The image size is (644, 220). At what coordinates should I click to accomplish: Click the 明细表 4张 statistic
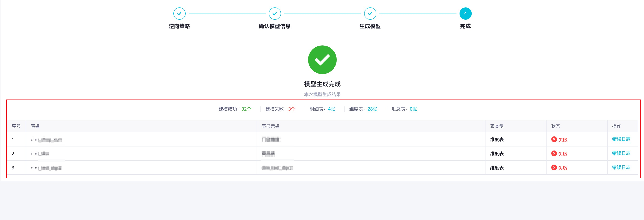[322, 109]
